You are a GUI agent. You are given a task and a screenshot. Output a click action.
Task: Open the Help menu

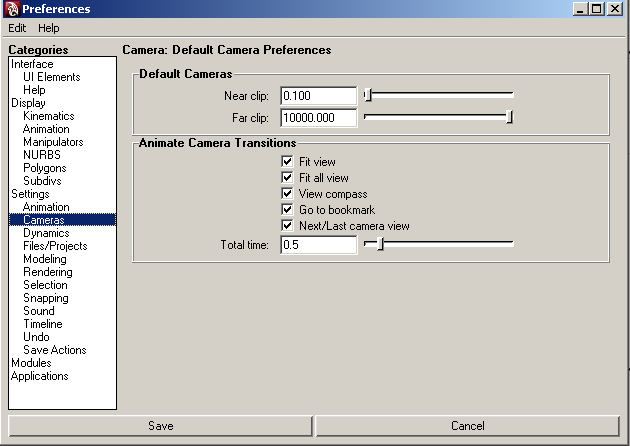pos(49,28)
